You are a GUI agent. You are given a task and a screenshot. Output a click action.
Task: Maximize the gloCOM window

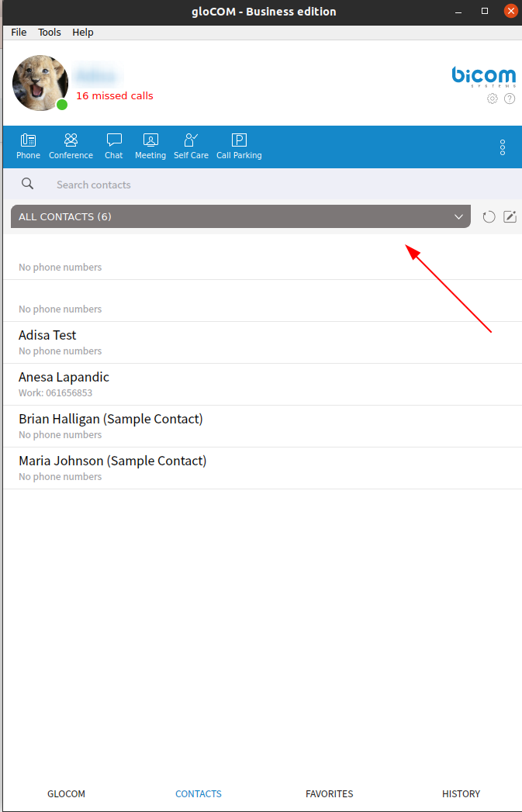coord(485,12)
